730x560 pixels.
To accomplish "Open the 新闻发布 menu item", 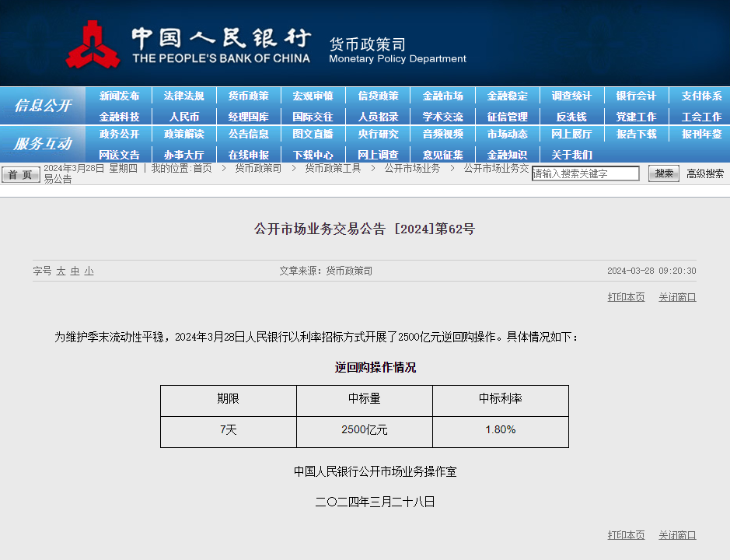I will (x=119, y=96).
